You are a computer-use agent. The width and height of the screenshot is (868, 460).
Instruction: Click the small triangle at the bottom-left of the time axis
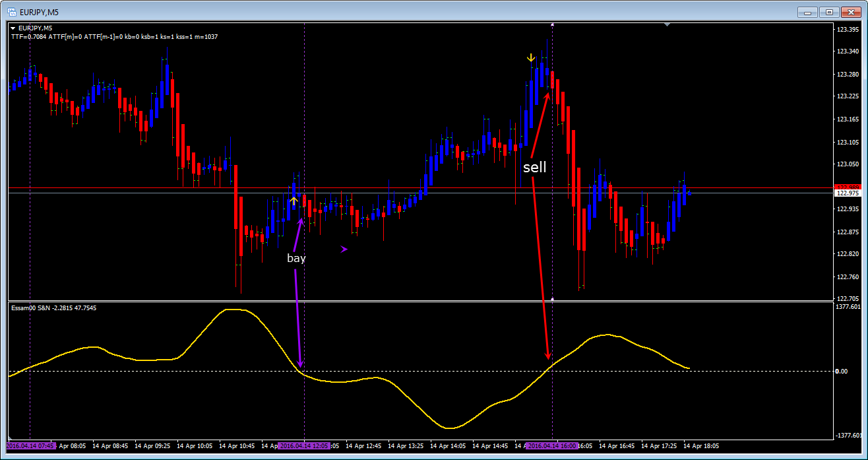point(9,439)
